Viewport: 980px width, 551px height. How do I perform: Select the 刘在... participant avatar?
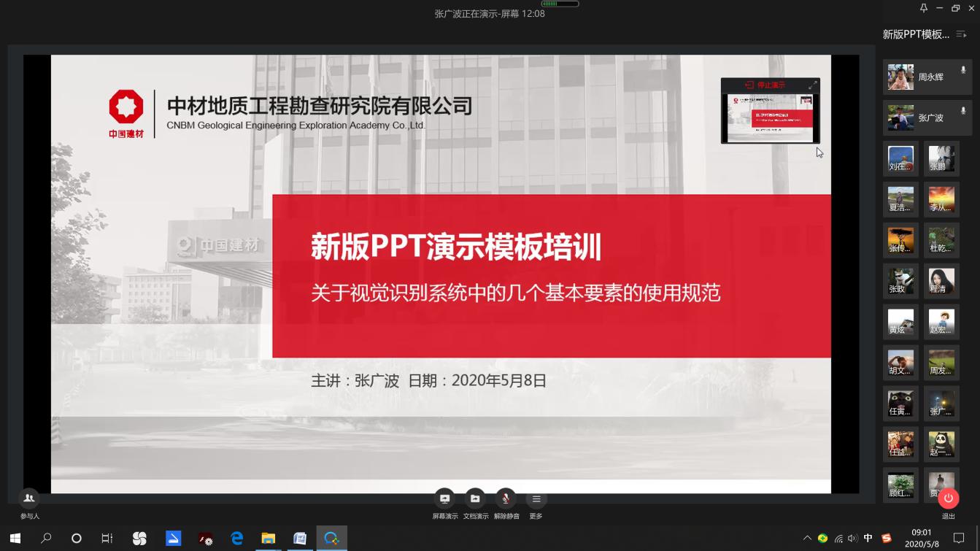pos(900,158)
